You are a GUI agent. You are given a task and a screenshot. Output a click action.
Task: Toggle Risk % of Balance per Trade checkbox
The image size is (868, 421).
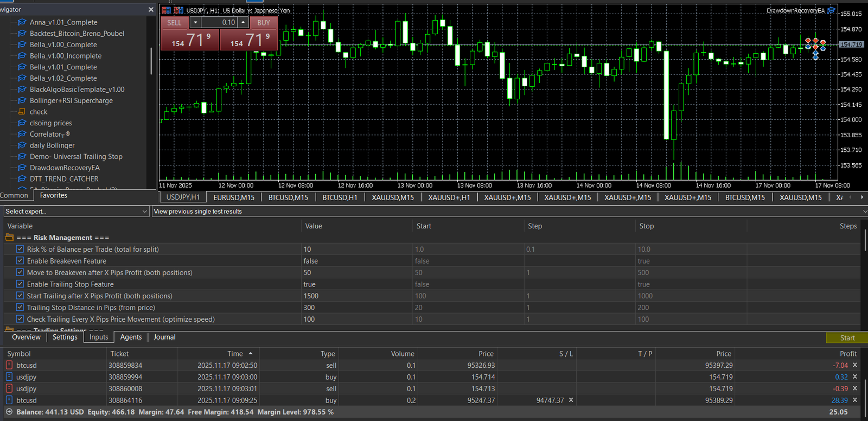[20, 250]
